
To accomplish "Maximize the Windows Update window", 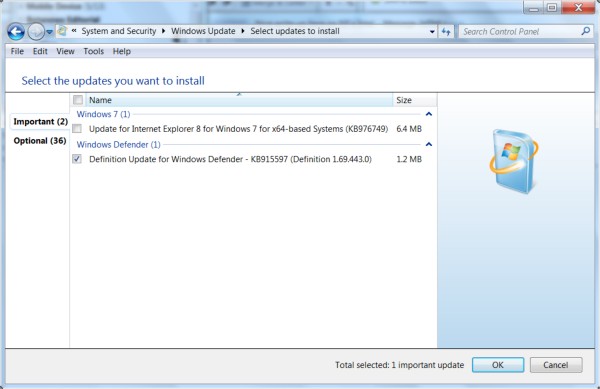I will [x=552, y=7].
